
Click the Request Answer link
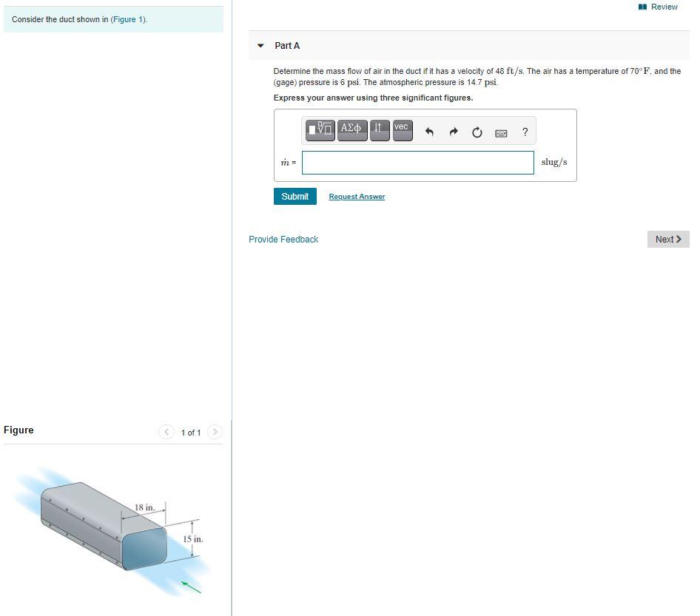coord(356,196)
